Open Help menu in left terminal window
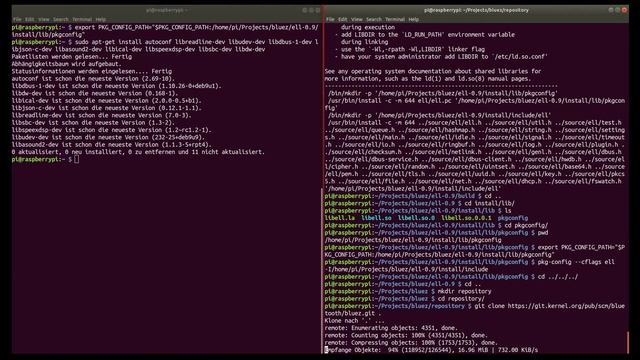 100,19
